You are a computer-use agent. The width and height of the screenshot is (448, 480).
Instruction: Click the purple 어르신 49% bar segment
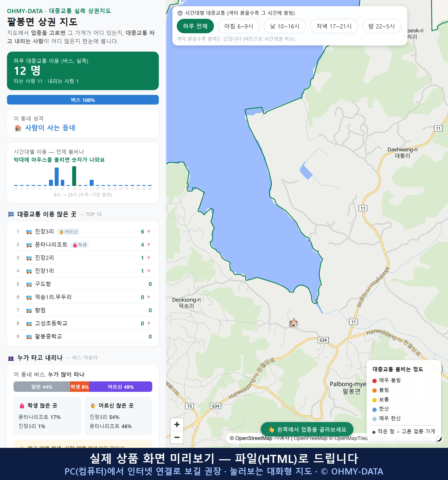point(121,387)
